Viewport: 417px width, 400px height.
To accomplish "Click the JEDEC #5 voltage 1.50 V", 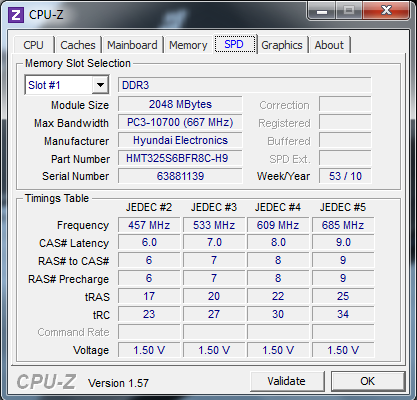I will [343, 350].
